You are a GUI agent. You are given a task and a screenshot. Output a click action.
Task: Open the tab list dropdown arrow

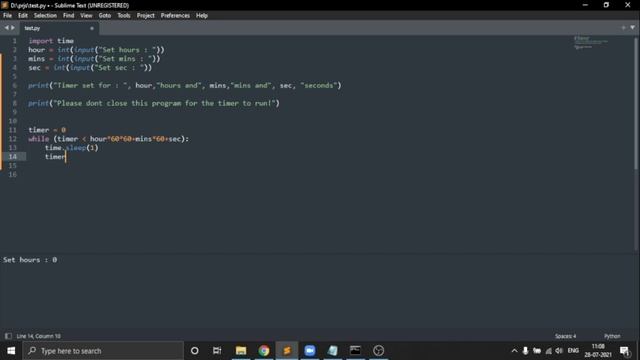632,28
